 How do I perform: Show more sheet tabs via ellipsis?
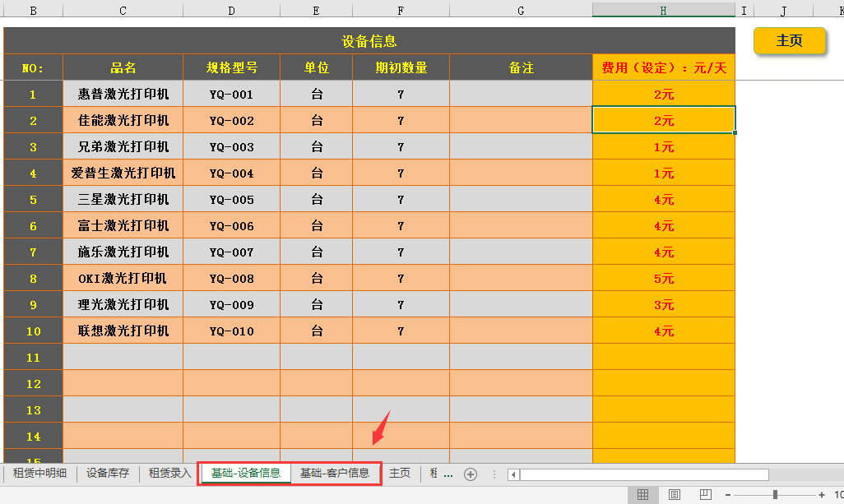[448, 474]
